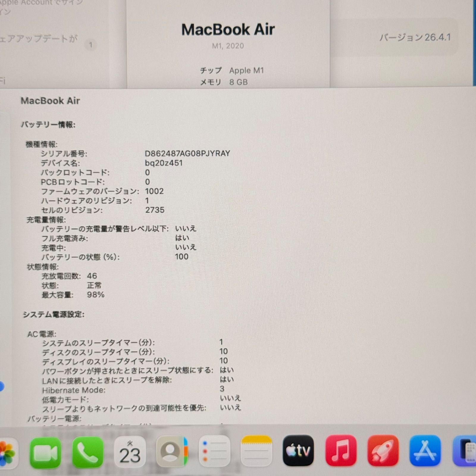Click the software update badge showing 1
Viewport: 476px width, 476px height.
pos(91,45)
